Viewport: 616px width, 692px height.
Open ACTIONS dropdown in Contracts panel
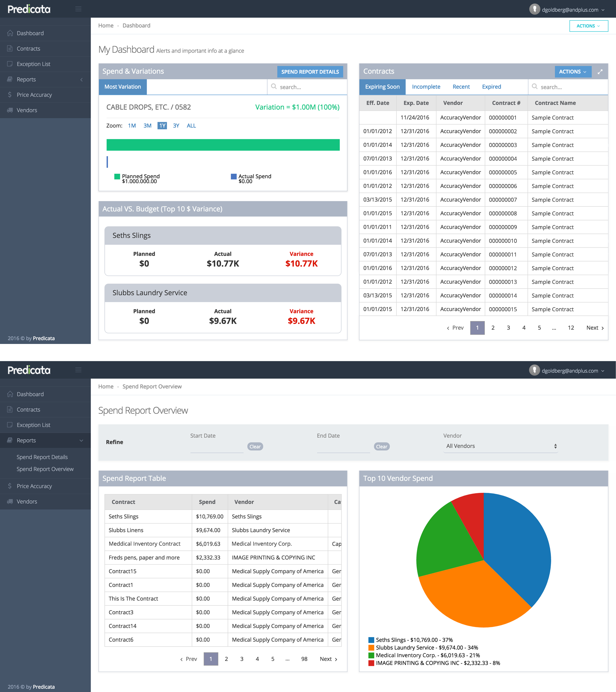573,72
